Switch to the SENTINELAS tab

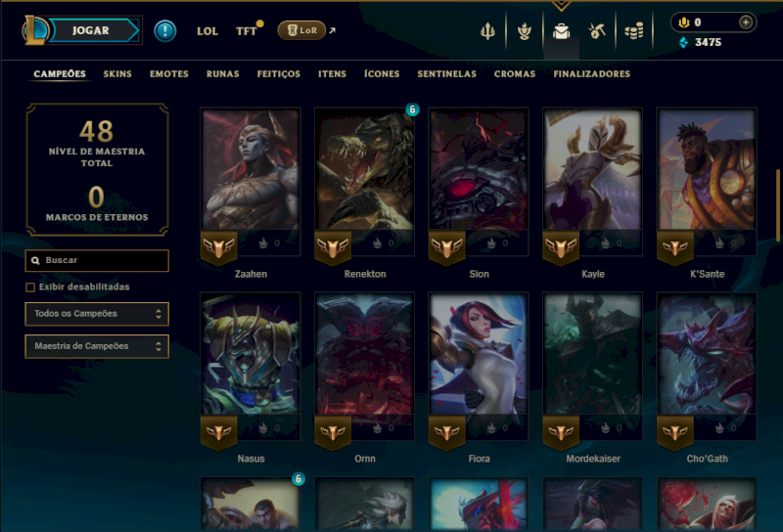click(x=447, y=74)
